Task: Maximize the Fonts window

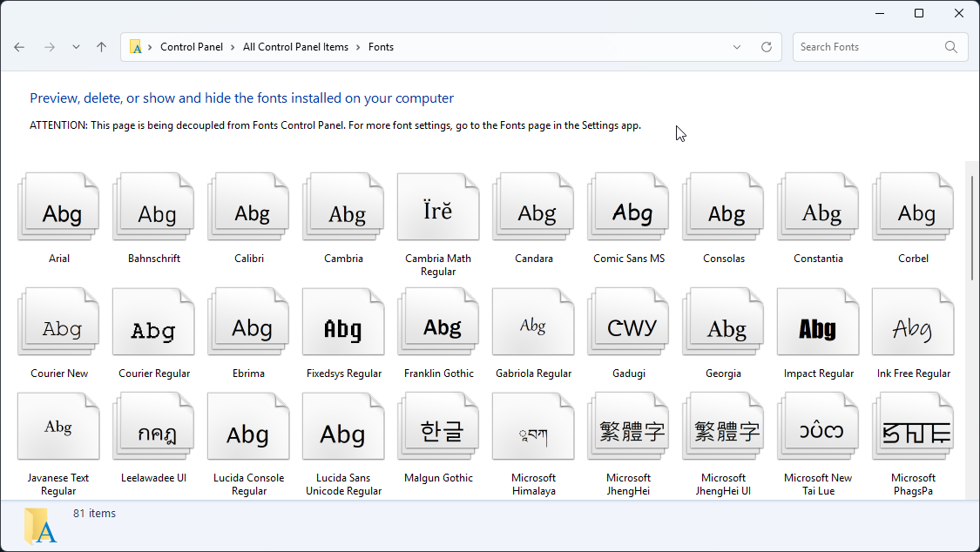Action: pos(919,13)
